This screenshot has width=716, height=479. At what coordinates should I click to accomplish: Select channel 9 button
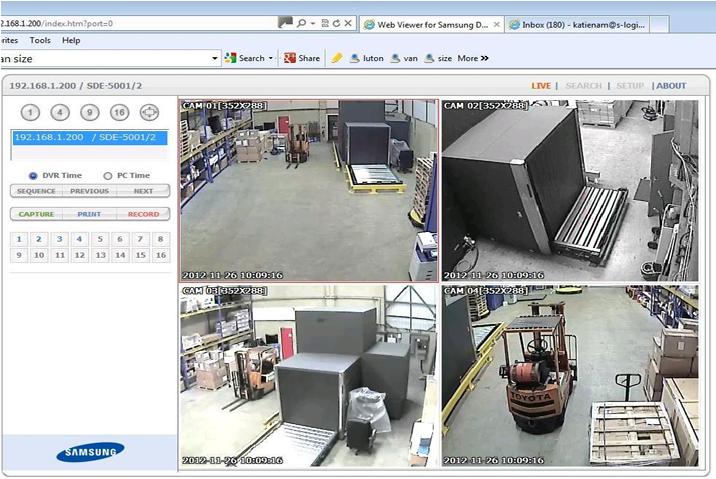coord(19,255)
